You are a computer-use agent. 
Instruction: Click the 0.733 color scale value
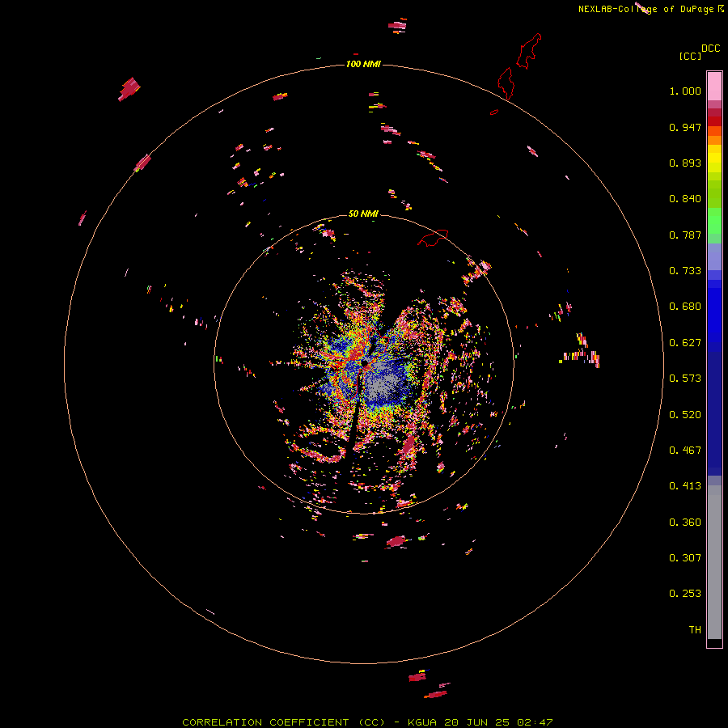point(685,271)
